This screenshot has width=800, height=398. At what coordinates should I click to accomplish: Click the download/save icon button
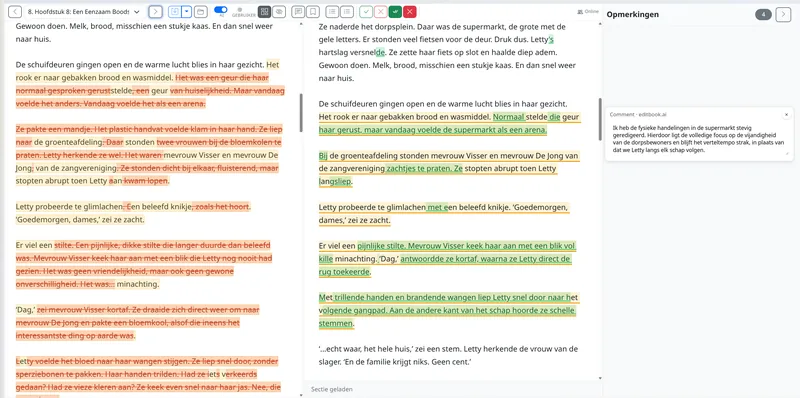[x=174, y=11]
